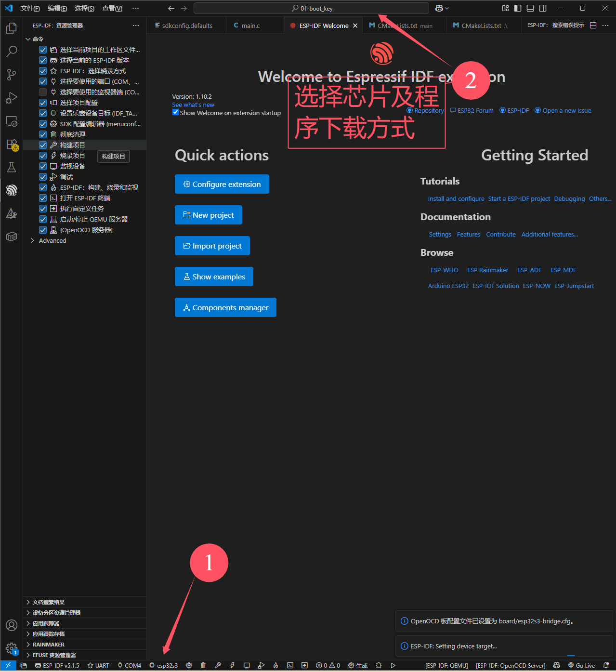This screenshot has height=672, width=616.
Task: Toggle the Panel layout icon in the title bar
Action: tap(530, 8)
